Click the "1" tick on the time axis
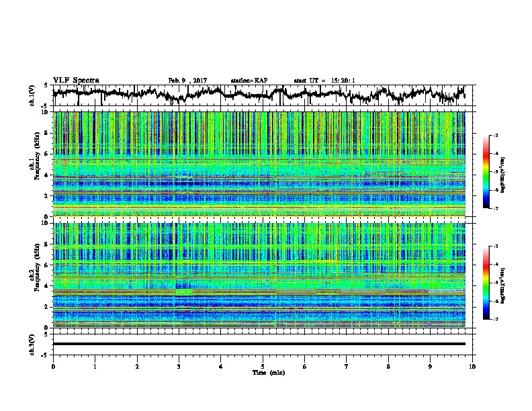 coord(95,367)
